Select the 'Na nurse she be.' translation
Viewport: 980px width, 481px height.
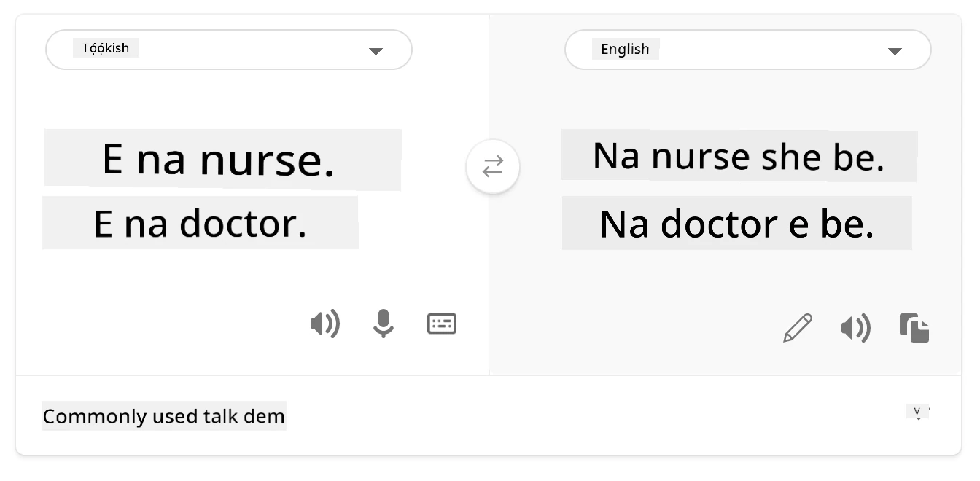pyautogui.click(x=739, y=156)
